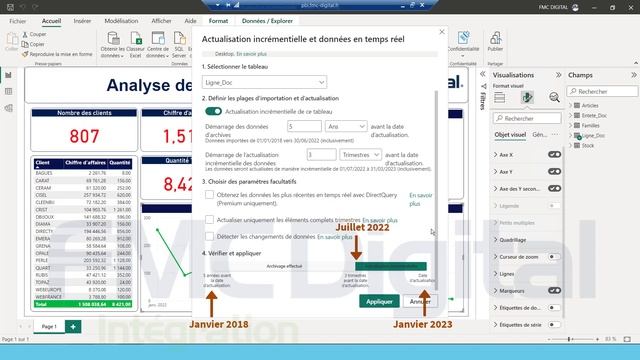Click the SQL Server icon
Screen dimensions: 640x360
coord(179,38)
